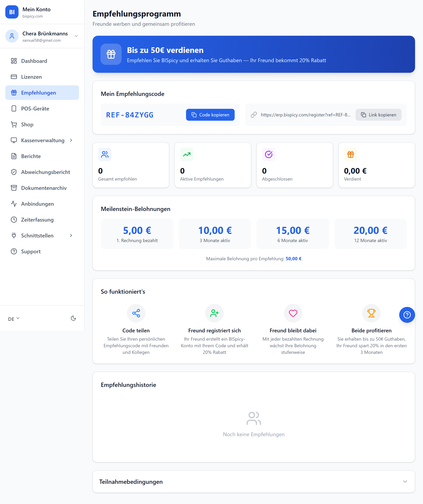Click the Berichte document icon
This screenshot has height=504, width=423.
click(14, 156)
